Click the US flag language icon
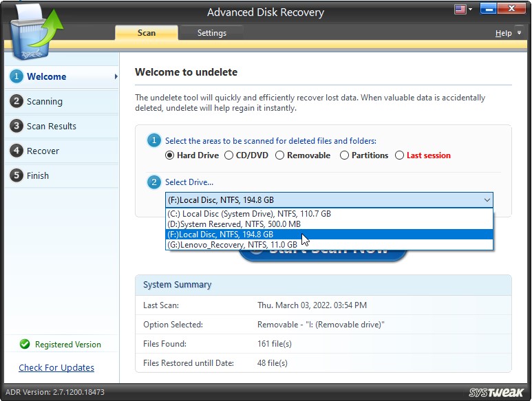The image size is (532, 401). pos(460,10)
